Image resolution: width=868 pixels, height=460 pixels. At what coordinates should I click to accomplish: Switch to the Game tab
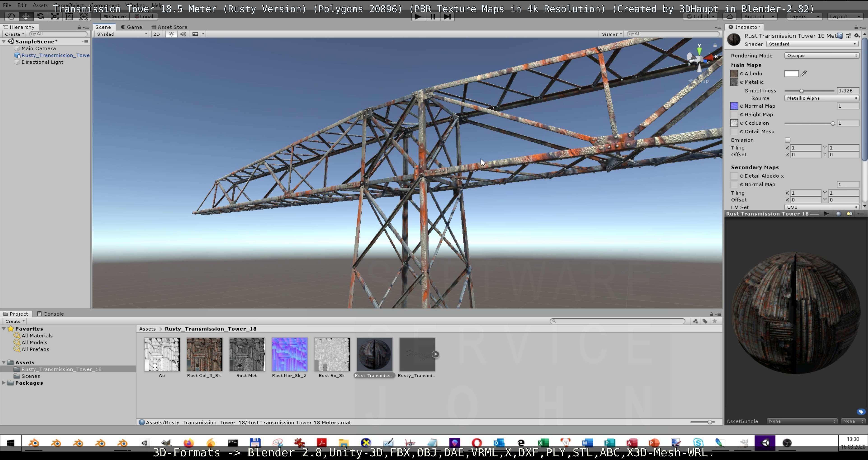click(131, 27)
